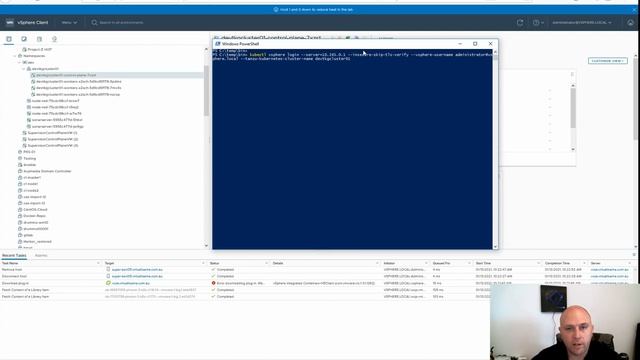The height and width of the screenshot is (360, 640).
Task: Sort by Task Name column header
Action: [x=10, y=263]
